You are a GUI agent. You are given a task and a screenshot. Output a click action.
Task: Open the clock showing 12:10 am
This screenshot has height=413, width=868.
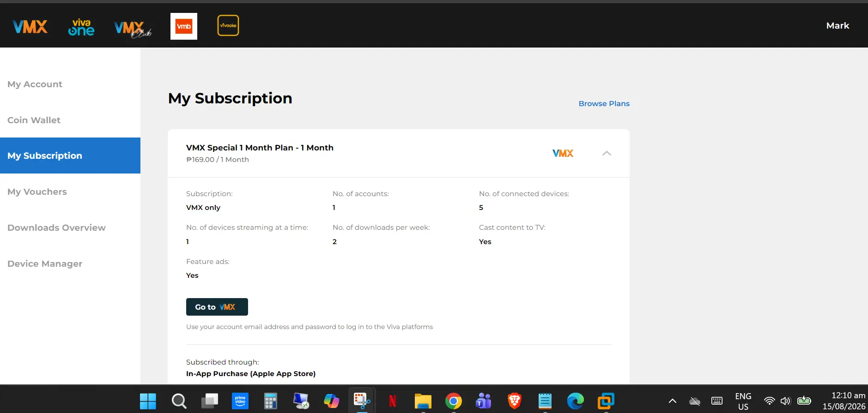tap(844, 401)
